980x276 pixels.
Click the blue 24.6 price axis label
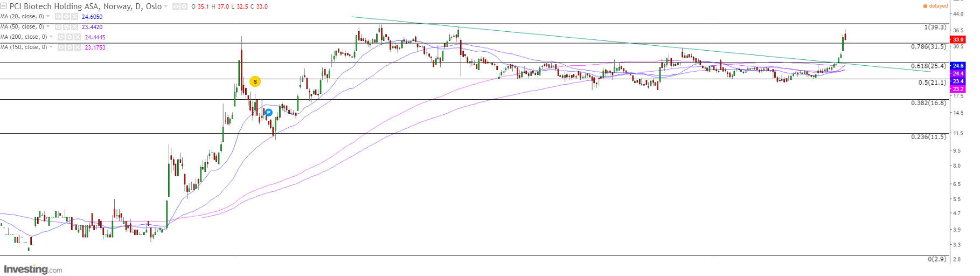(x=958, y=66)
